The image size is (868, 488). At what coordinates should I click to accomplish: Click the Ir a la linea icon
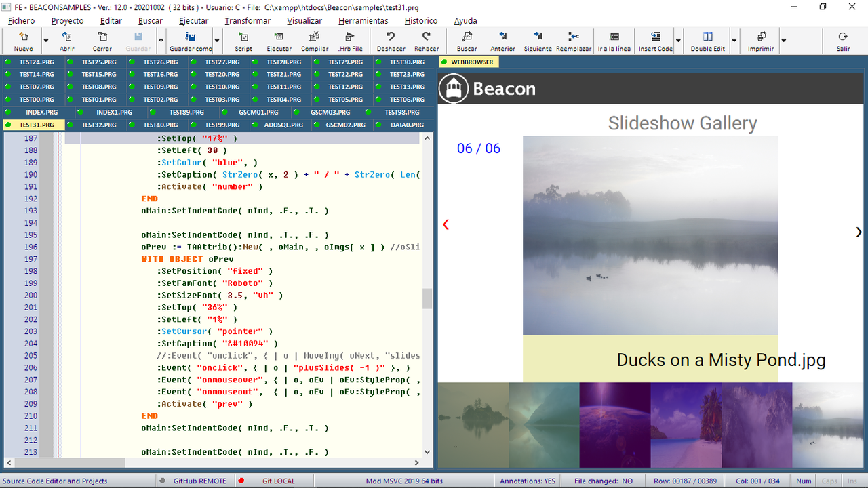pos(614,37)
